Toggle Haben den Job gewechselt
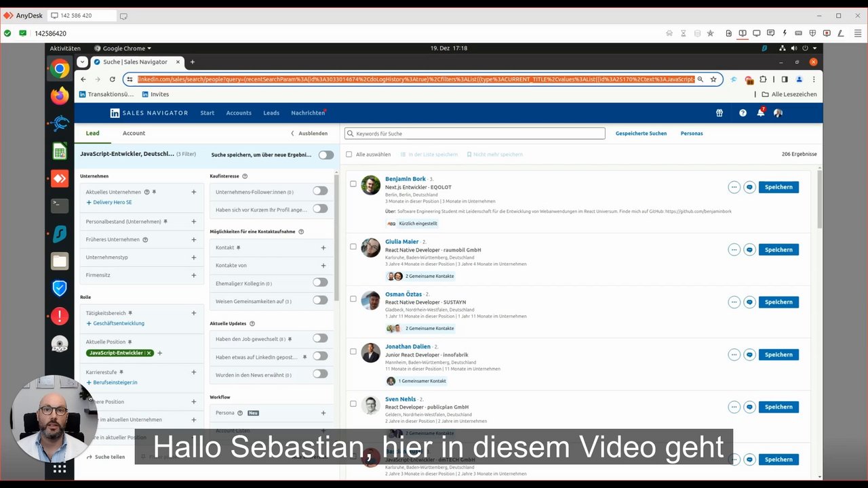 [x=320, y=338]
